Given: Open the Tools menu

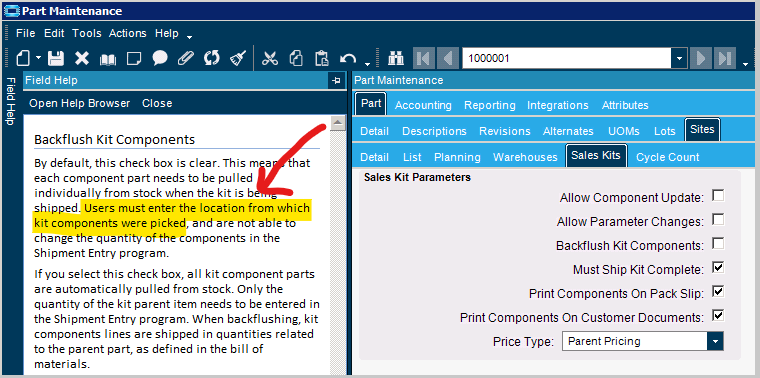Looking at the screenshot, I should point(87,33).
